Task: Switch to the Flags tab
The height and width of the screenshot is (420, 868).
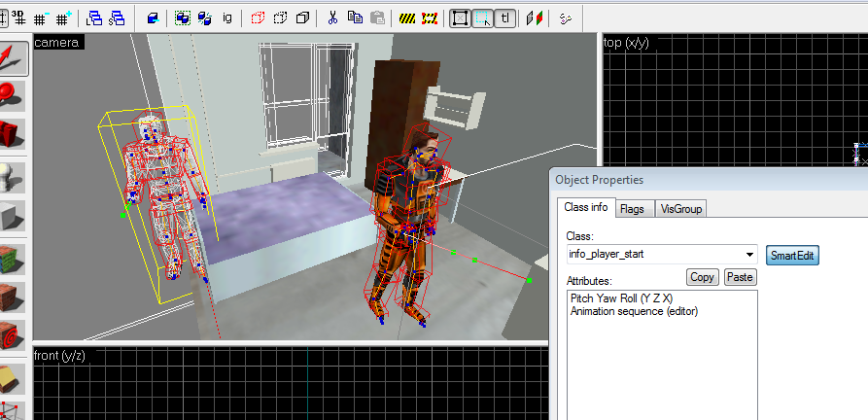Action: pos(631,208)
